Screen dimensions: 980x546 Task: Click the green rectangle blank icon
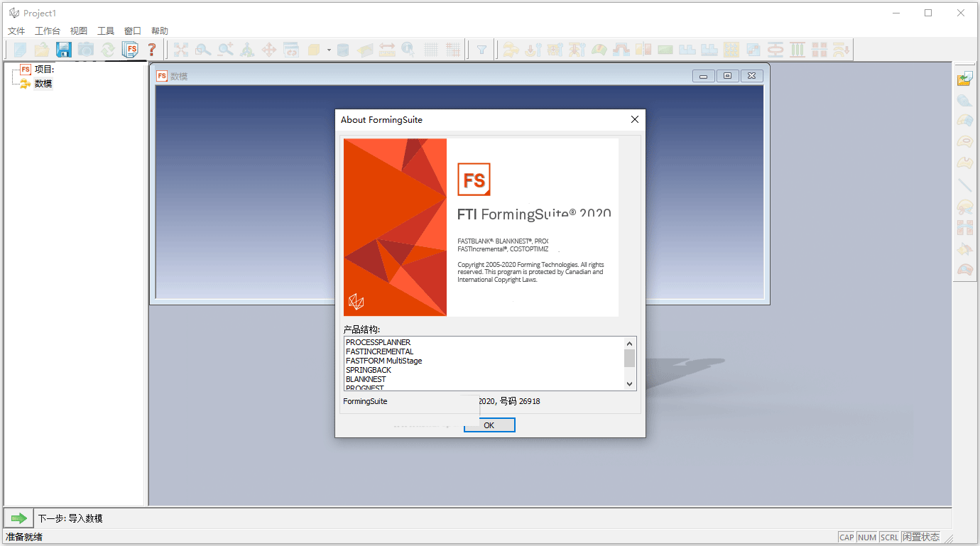click(665, 49)
